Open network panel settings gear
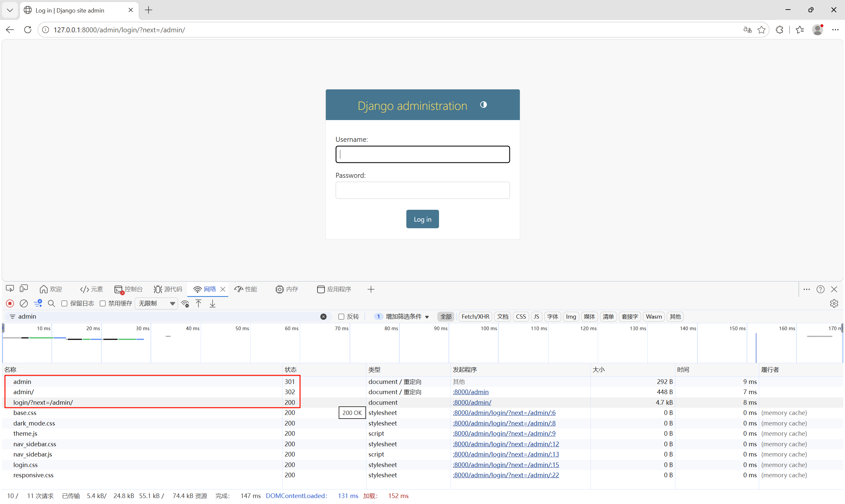This screenshot has height=504, width=845. coord(834,303)
